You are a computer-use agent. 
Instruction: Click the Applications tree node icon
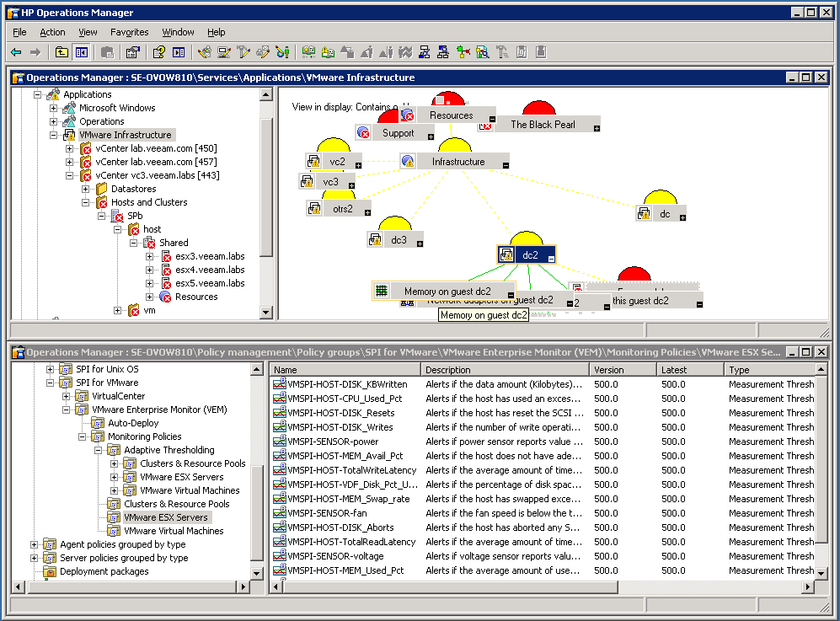click(x=53, y=94)
